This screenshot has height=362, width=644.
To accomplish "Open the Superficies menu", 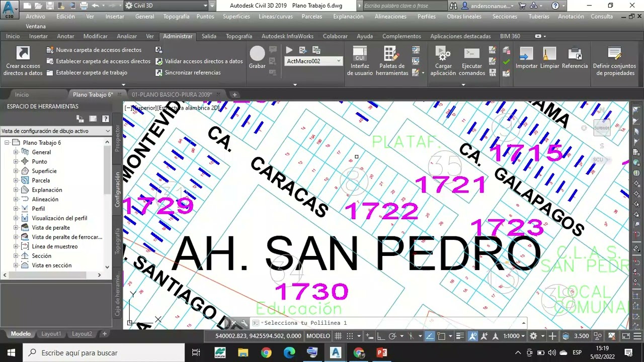I will pos(236,16).
